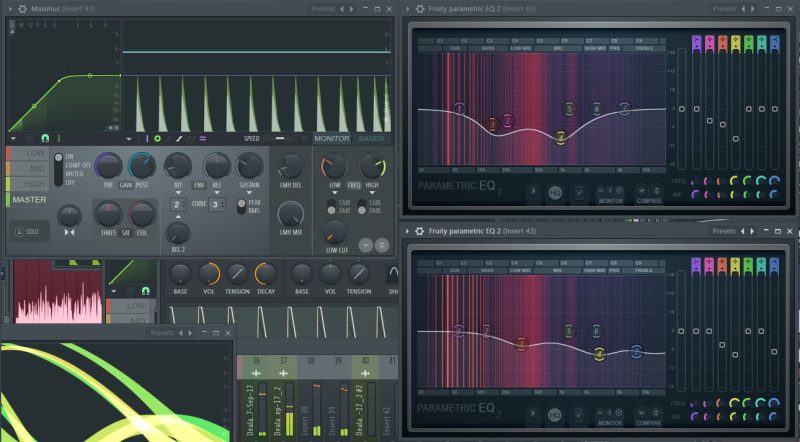The image size is (800, 442).
Task: Select the MID band tab in Maximus
Action: tap(28, 168)
